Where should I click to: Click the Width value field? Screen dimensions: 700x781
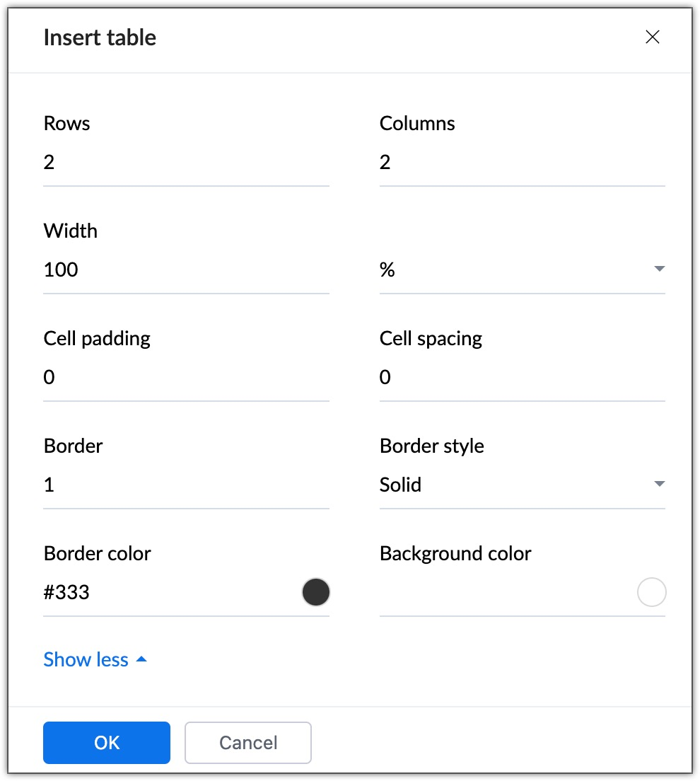click(185, 270)
